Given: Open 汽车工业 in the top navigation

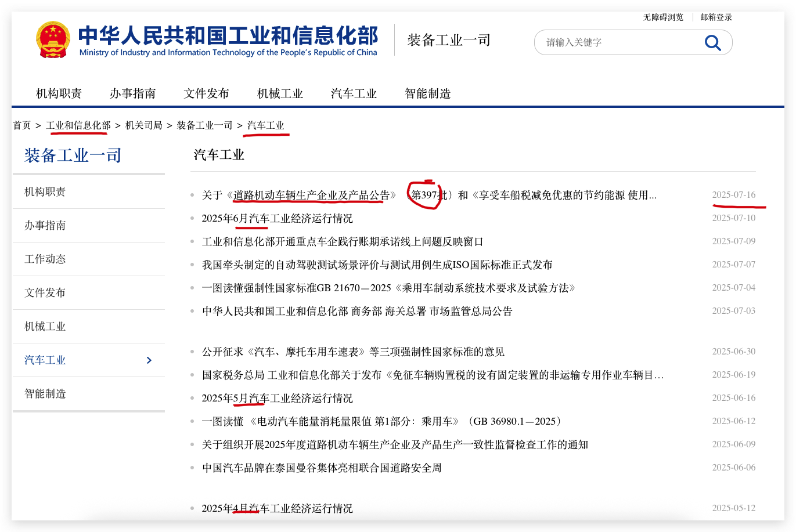Looking at the screenshot, I should [x=354, y=93].
